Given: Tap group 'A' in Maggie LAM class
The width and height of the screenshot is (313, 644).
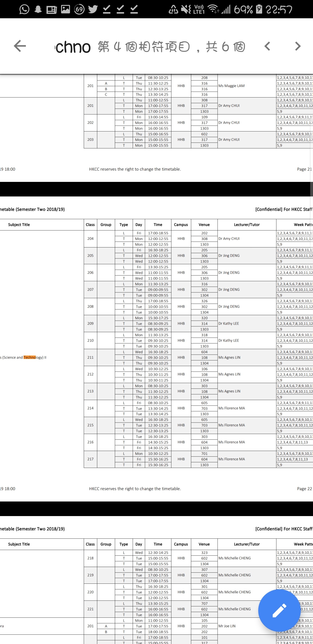Looking at the screenshot, I should pos(106,84).
